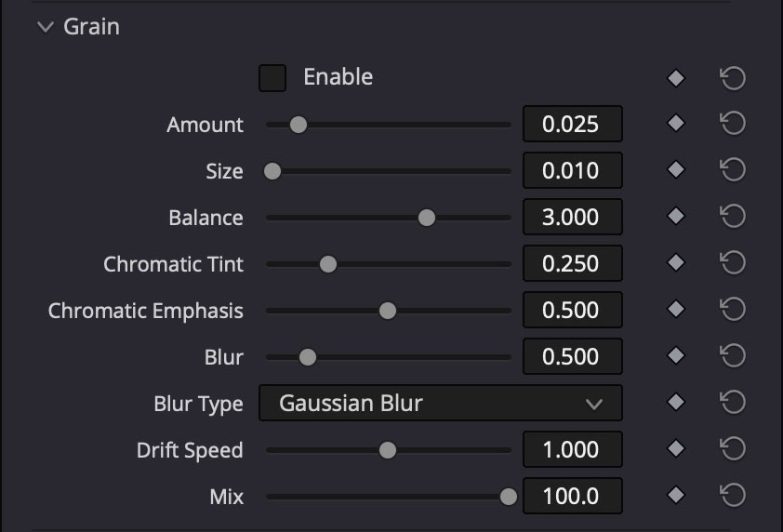Reset the Balance value
The image size is (783, 532).
[733, 218]
